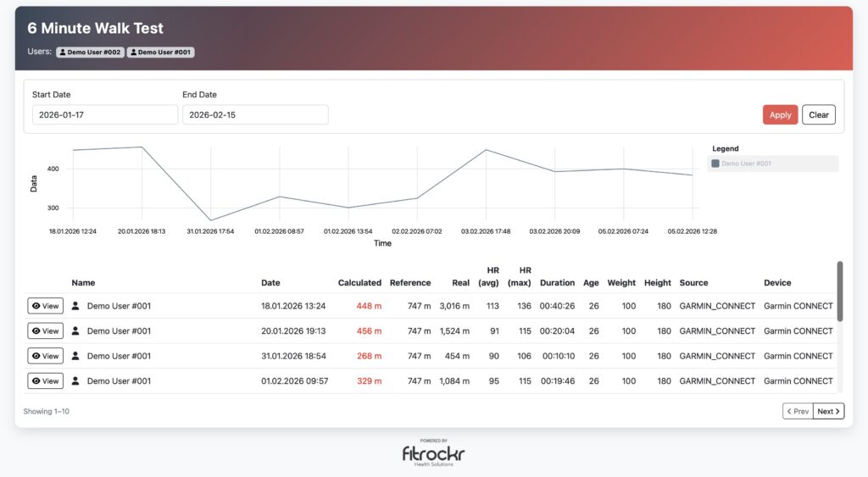This screenshot has height=477, width=868.
Task: Click the Date column header
Action: tap(270, 283)
